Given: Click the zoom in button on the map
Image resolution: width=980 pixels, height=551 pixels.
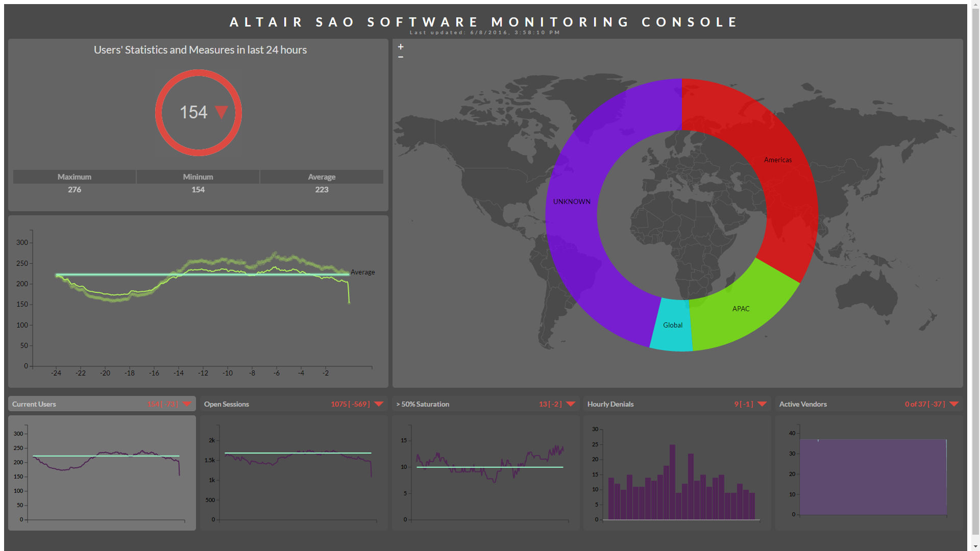Looking at the screenshot, I should (400, 46).
